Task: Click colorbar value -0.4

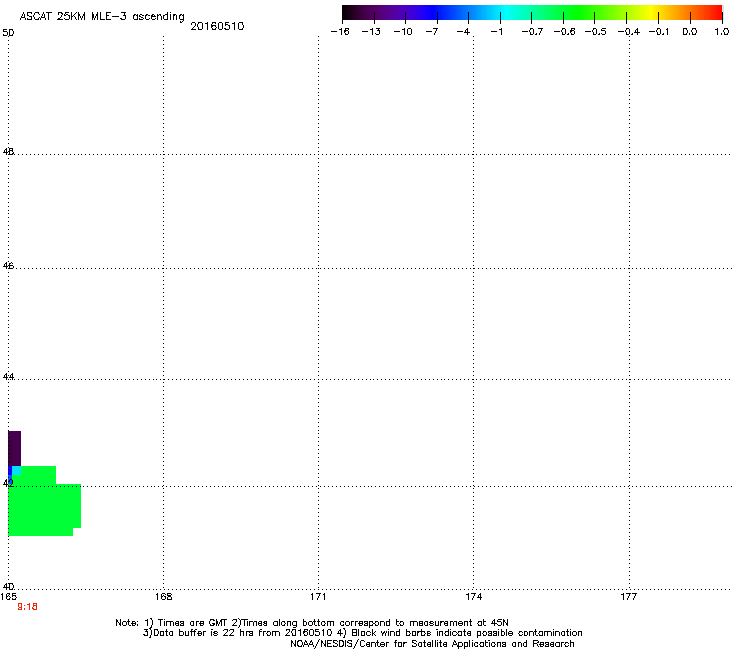Action: 629,32
